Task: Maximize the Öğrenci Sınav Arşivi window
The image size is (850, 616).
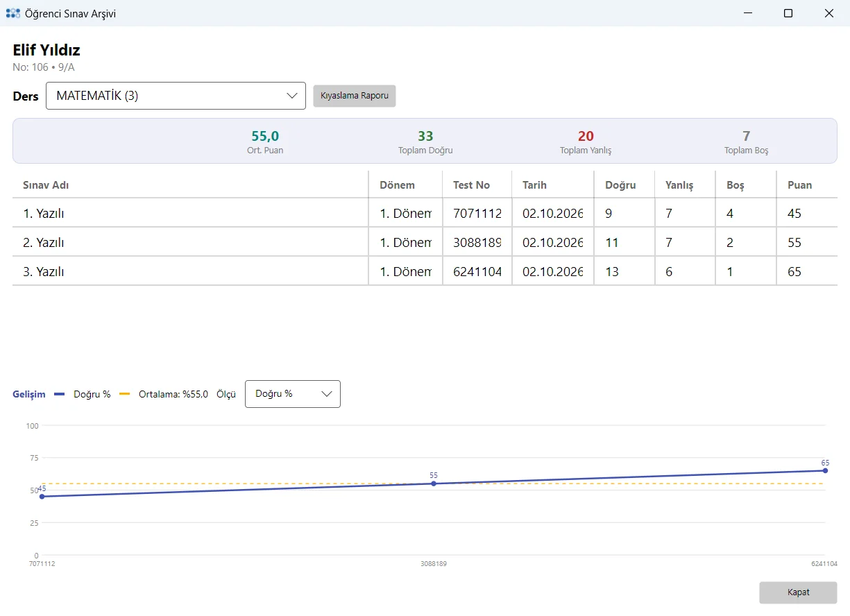Action: pos(788,13)
